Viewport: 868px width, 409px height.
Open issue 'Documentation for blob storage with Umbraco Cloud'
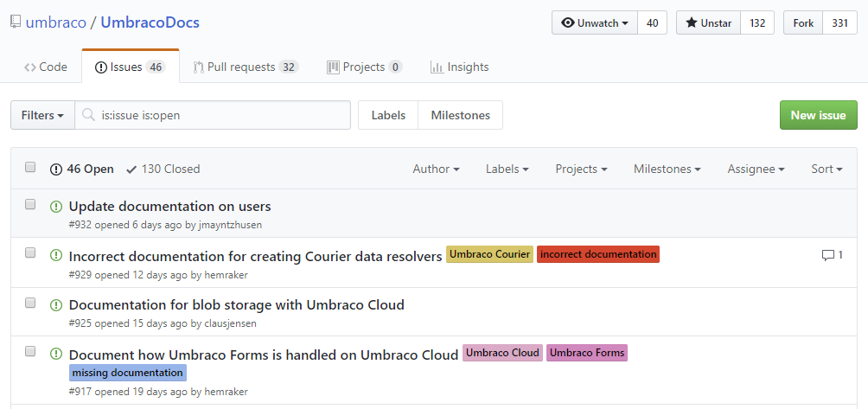pos(236,304)
